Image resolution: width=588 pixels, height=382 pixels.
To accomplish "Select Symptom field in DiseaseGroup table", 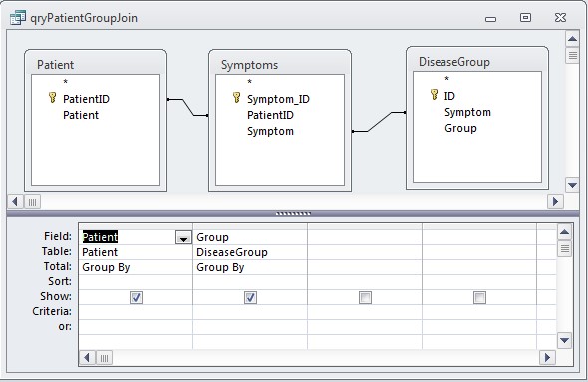I will [467, 112].
